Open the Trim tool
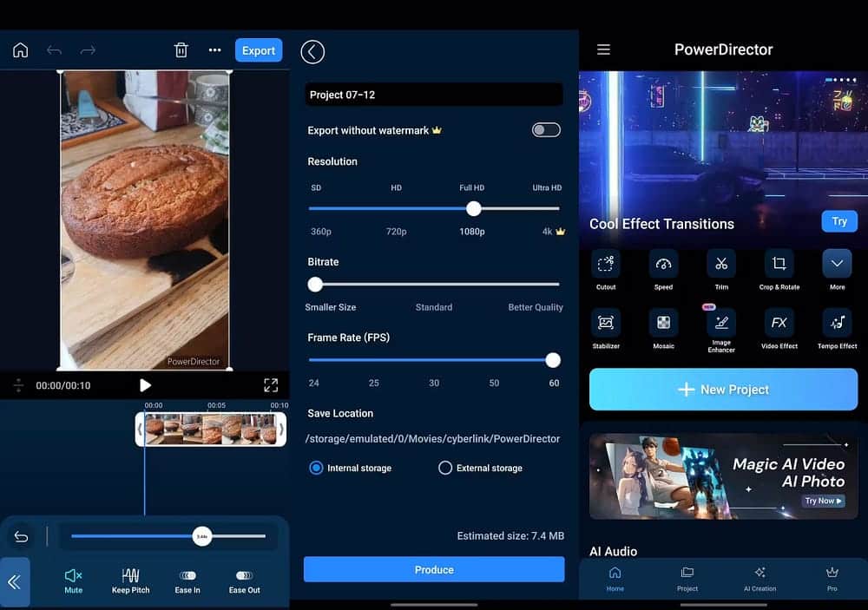 pos(721,270)
